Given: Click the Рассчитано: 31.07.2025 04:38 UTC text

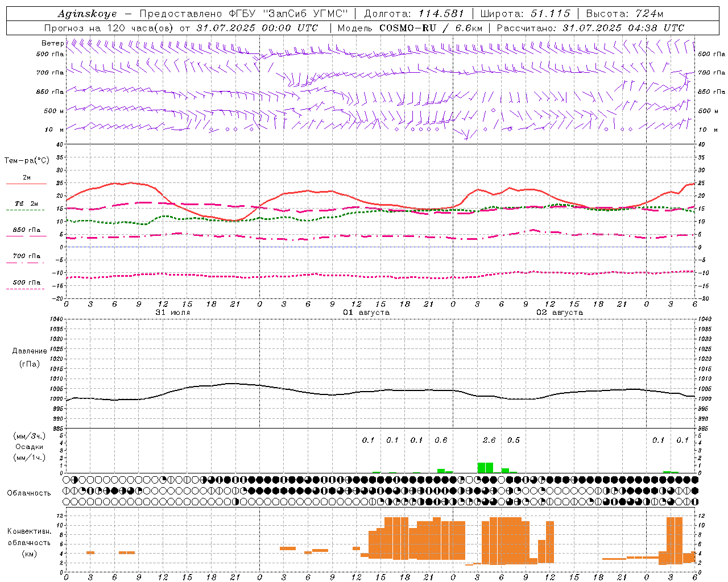Looking at the screenshot, I should (590, 28).
